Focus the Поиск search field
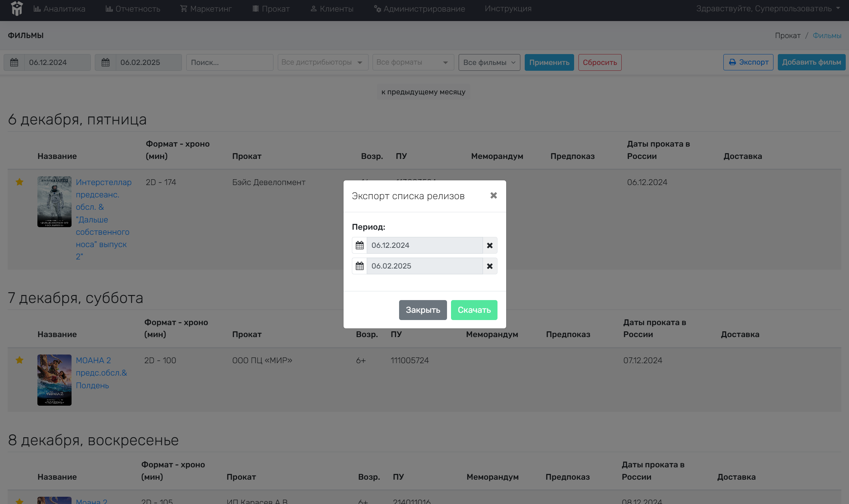849x504 pixels. 230,62
